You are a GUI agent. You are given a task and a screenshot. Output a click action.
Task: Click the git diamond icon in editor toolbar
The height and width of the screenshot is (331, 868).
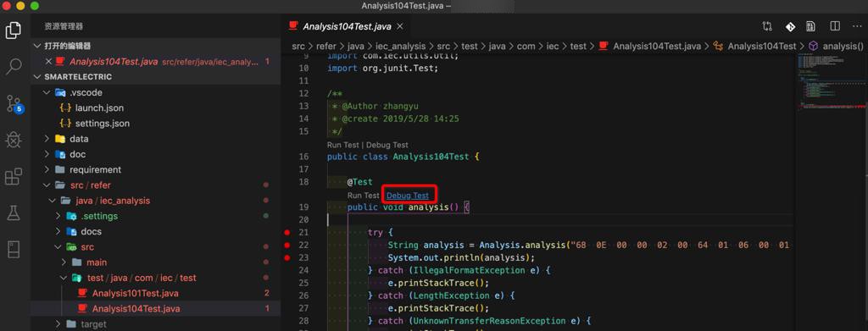790,26
